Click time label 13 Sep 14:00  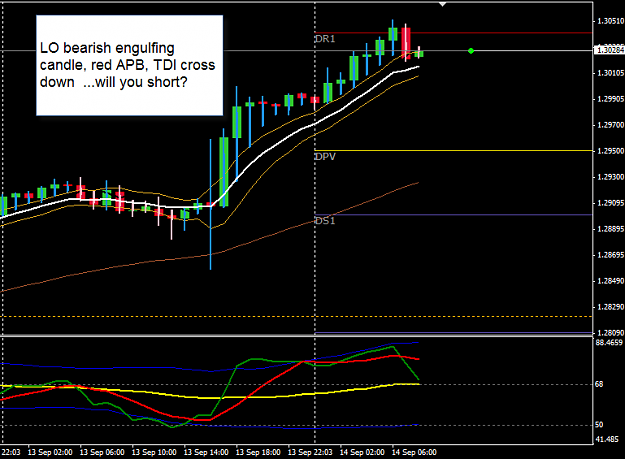coord(206,453)
